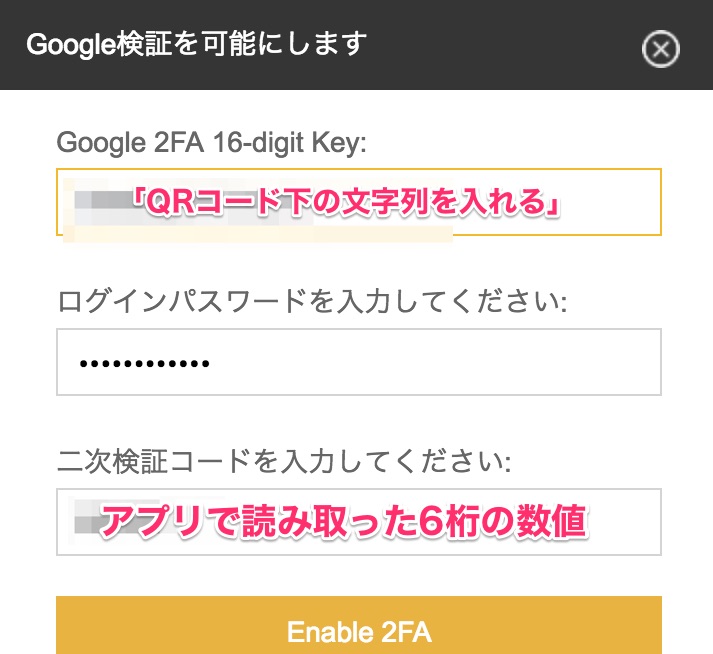
Task: Click the dark header bar of the dialog
Action: pos(500,45)
